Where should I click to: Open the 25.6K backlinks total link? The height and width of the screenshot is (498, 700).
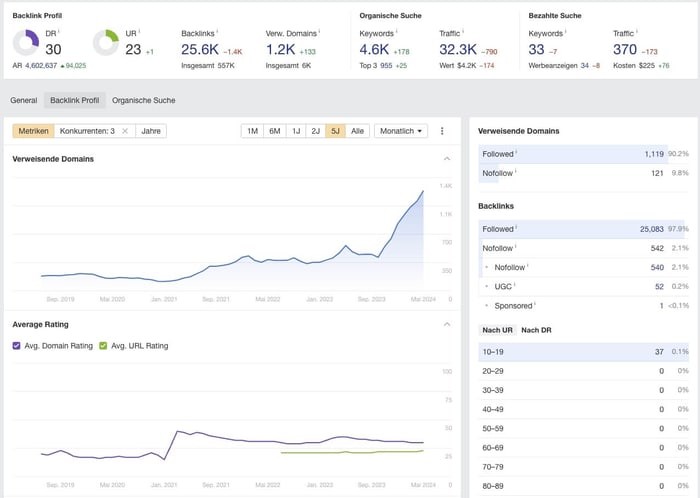click(x=199, y=48)
